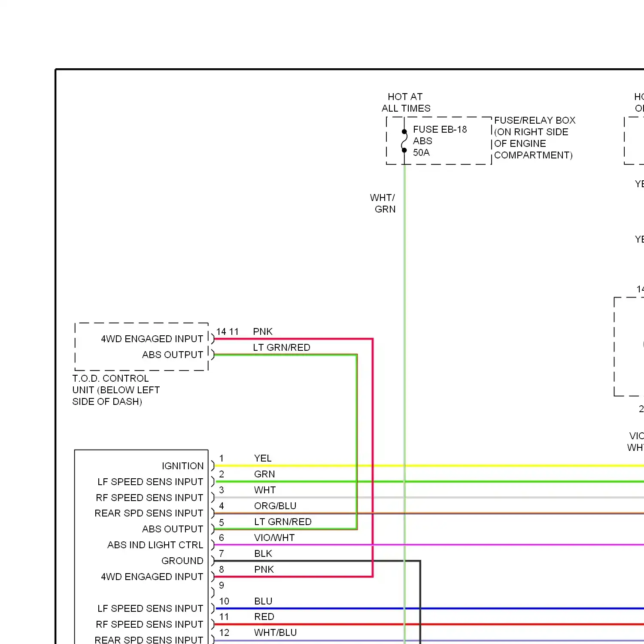This screenshot has height=644, width=644.
Task: Click "LT GRN/RED" label at T.O.D. ABS output
Action: [x=282, y=347]
